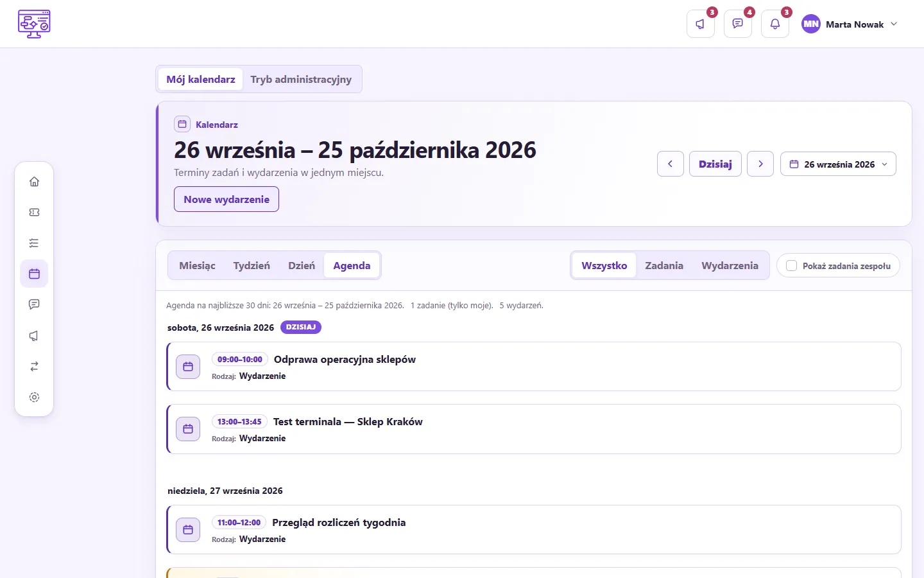Click the calendar icon of Przegląd rozliczeń tygodnia
The image size is (924, 578).
(x=188, y=530)
